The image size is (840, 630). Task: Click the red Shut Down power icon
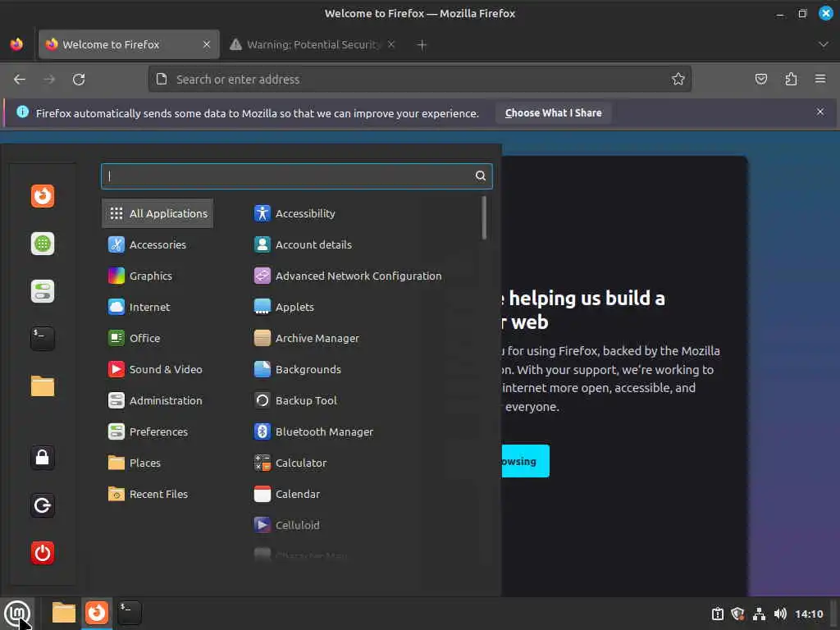click(x=43, y=553)
